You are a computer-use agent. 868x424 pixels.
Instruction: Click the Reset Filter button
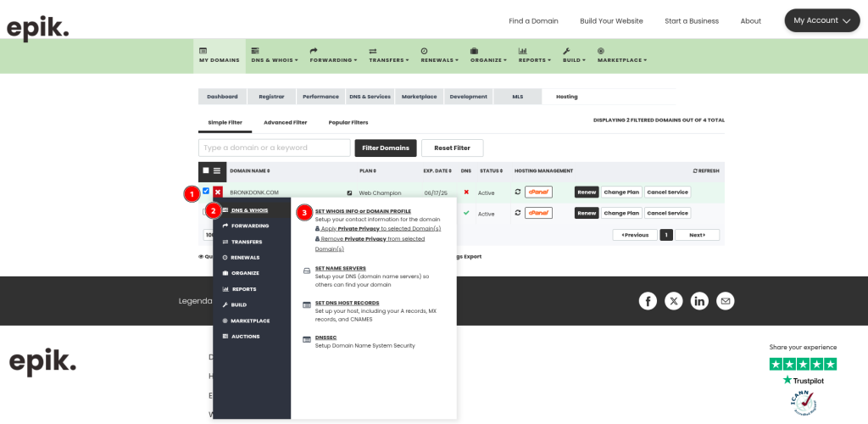pos(453,148)
